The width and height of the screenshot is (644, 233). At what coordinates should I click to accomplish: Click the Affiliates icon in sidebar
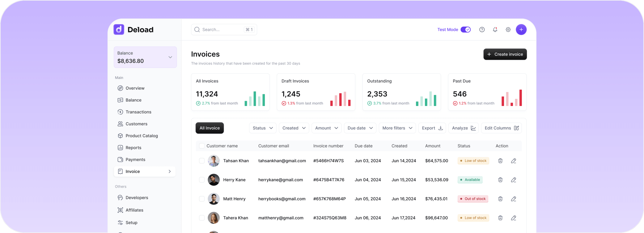tap(120, 210)
